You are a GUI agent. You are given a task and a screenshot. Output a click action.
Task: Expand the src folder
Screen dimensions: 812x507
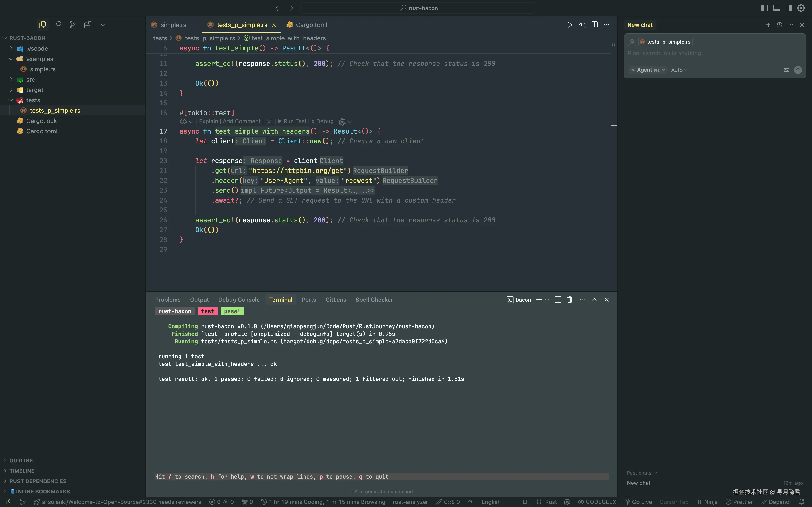30,80
